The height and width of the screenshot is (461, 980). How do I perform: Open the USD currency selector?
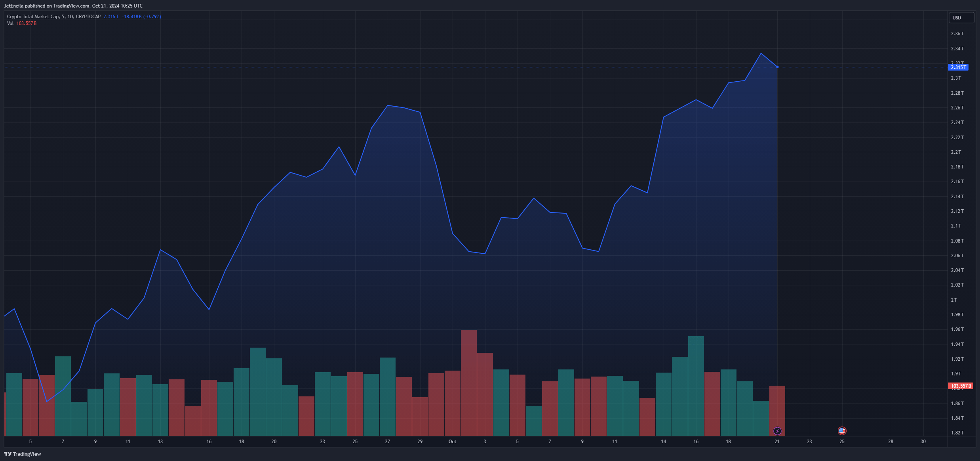(961, 18)
